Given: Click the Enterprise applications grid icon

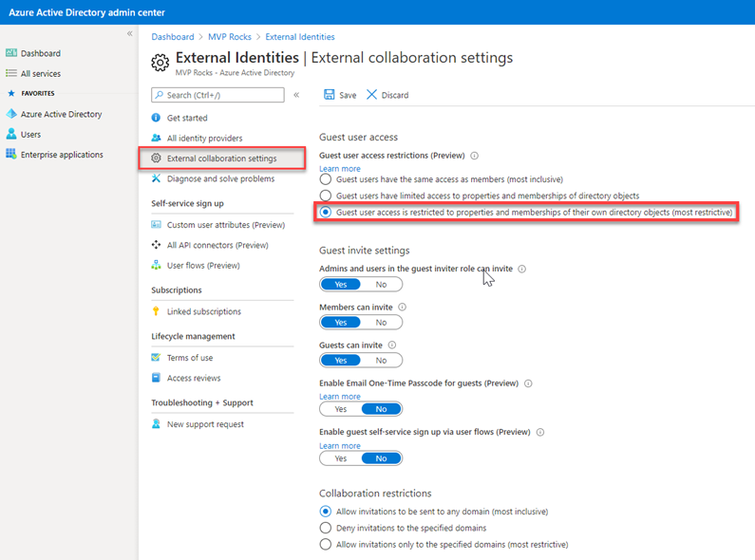Looking at the screenshot, I should (11, 155).
